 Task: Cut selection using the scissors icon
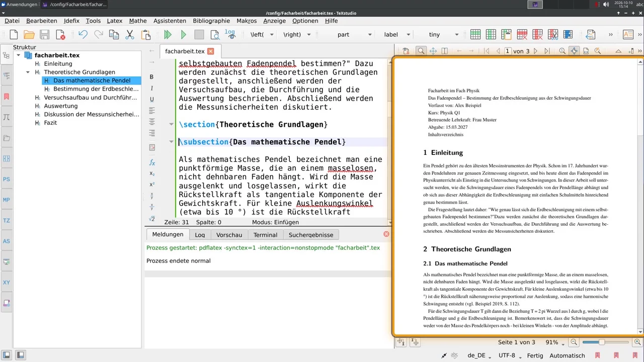(130, 35)
